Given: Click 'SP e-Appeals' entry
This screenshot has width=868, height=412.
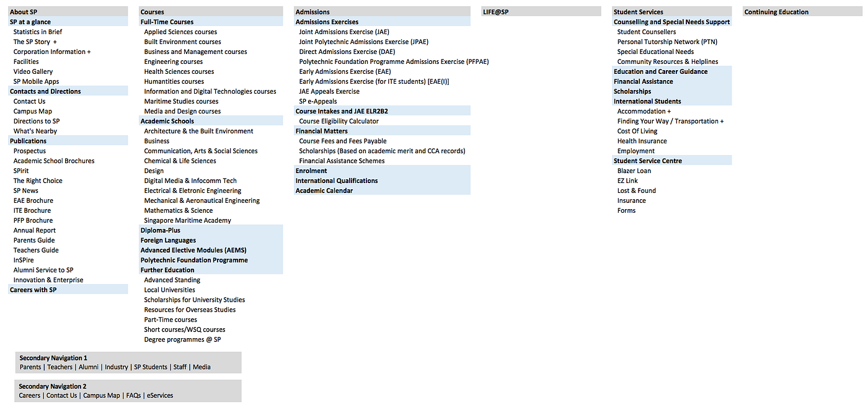Looking at the screenshot, I should click(318, 101).
